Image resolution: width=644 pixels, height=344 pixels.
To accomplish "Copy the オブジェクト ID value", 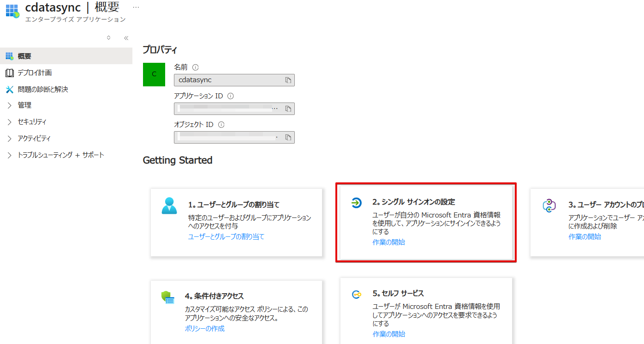I will [288, 137].
